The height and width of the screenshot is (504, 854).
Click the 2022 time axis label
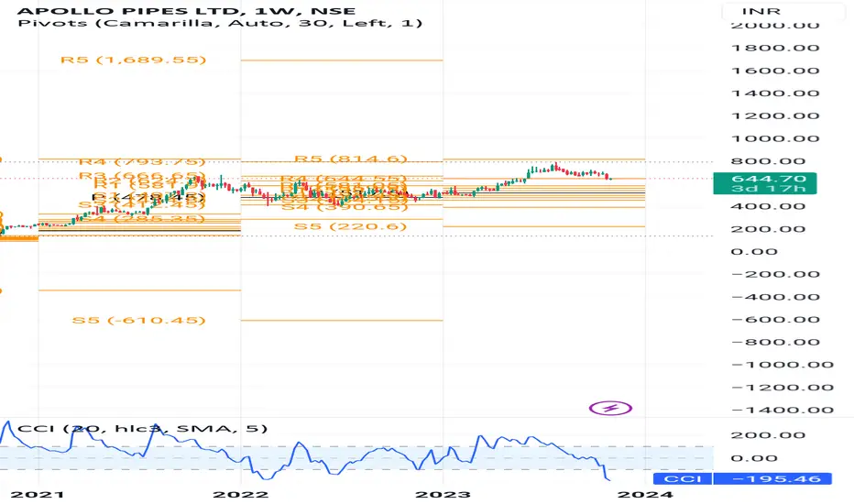240,495
